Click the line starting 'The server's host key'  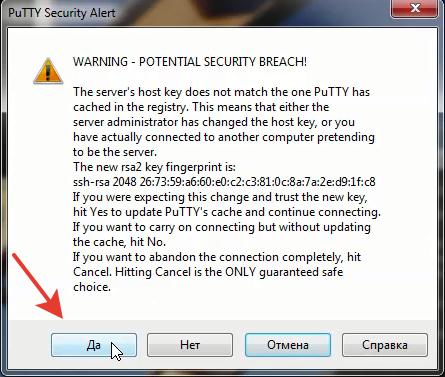click(221, 92)
